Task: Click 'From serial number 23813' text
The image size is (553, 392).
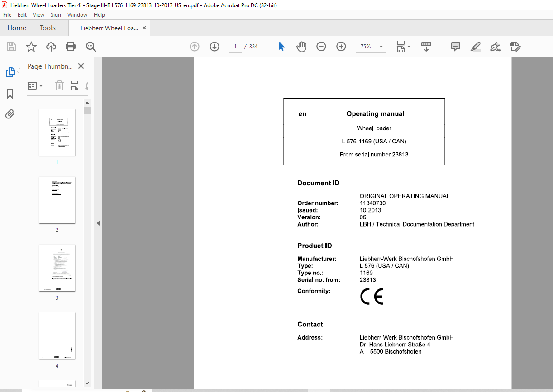Action: (374, 154)
